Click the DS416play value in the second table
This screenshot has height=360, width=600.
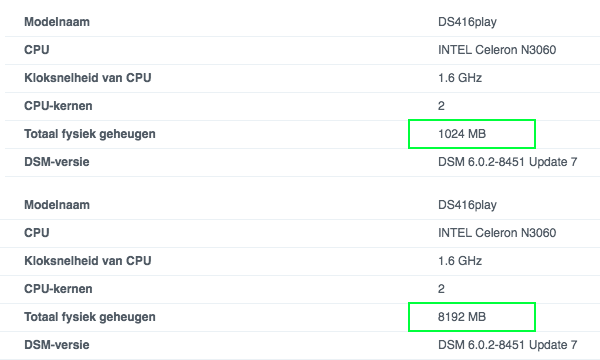(x=467, y=205)
